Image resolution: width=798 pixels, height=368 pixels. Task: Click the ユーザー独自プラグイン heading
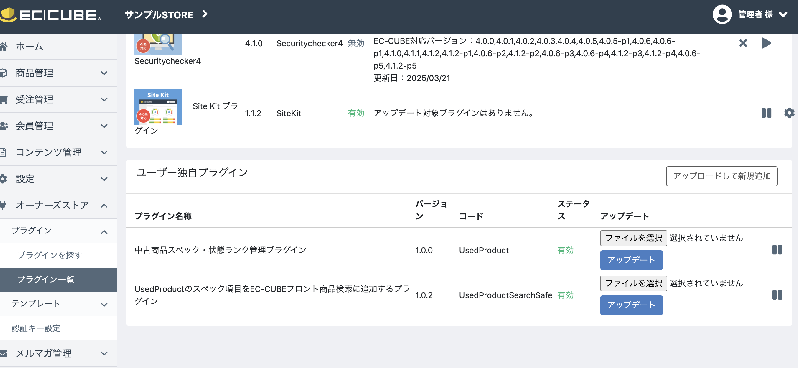coord(192,173)
